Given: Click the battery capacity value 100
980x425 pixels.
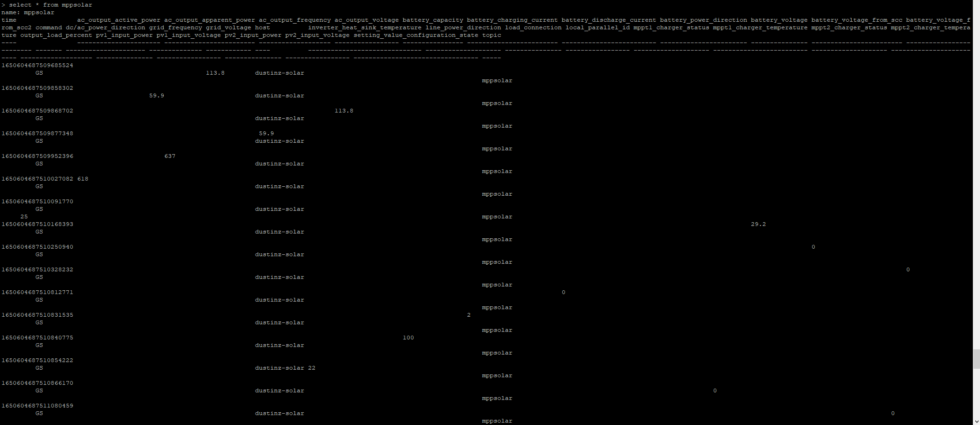Looking at the screenshot, I should 408,338.
